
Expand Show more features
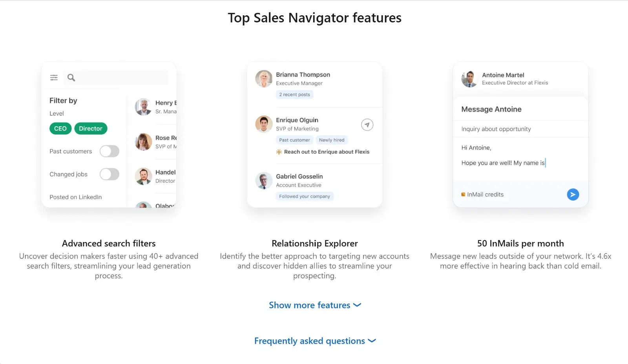click(309, 305)
